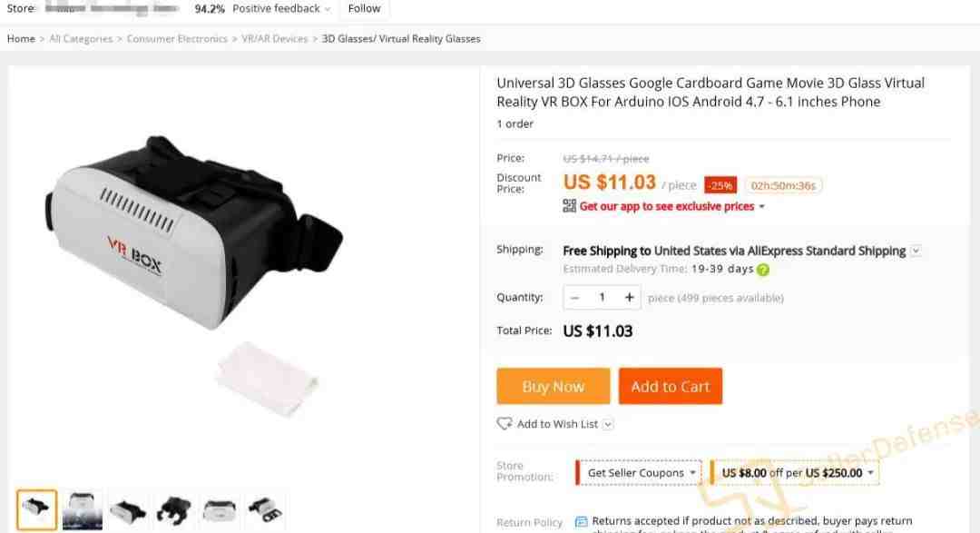Click Add to Cart button
The height and width of the screenshot is (533, 980).
pos(671,387)
